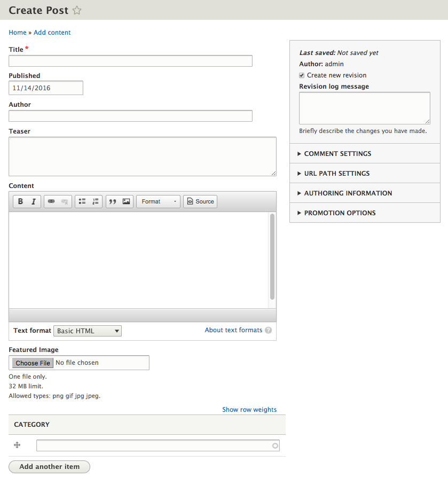Add Create Post to shortcuts with star
This screenshot has height=477, width=448.
77,10
